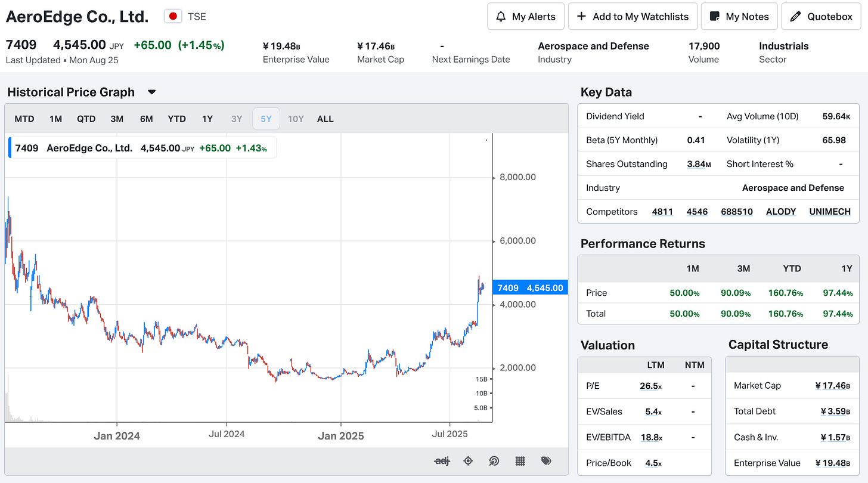This screenshot has height=483, width=868.
Task: Click the TSE exchange label
Action: (x=197, y=17)
